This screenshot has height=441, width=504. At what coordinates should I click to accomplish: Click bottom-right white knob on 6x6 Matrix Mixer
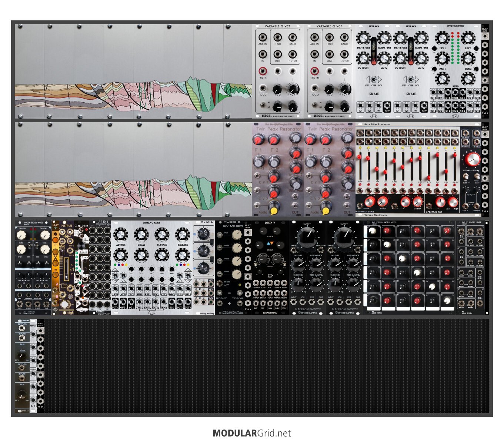pyautogui.click(x=447, y=300)
